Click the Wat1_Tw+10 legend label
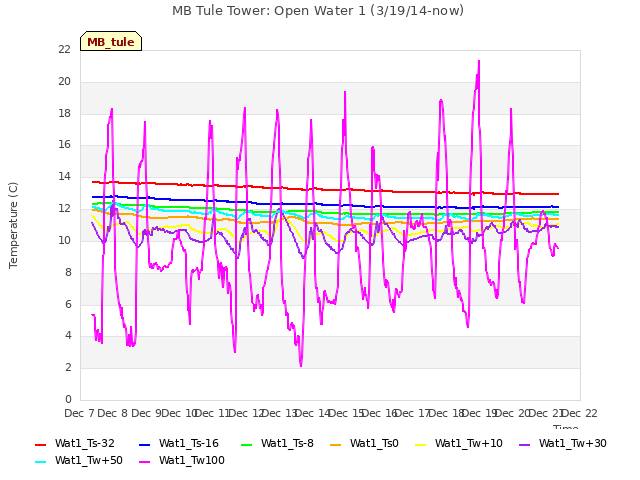Image resolution: width=640 pixels, height=480 pixels. coord(469,443)
